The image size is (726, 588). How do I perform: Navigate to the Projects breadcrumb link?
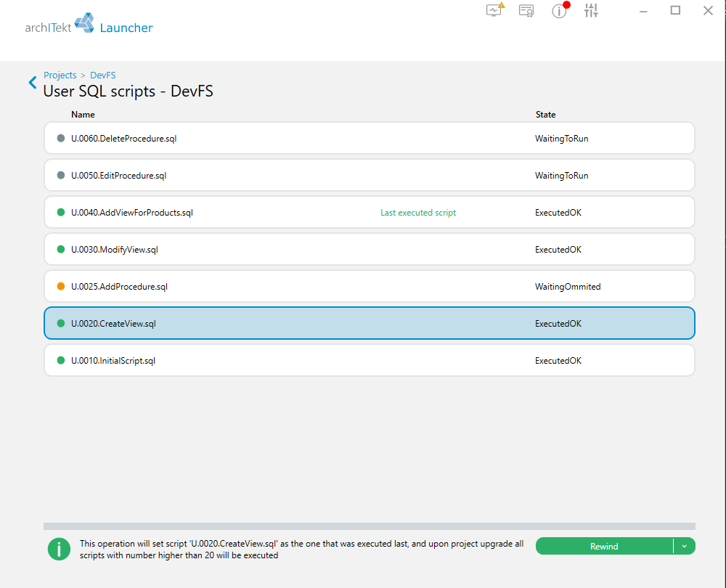pos(60,75)
